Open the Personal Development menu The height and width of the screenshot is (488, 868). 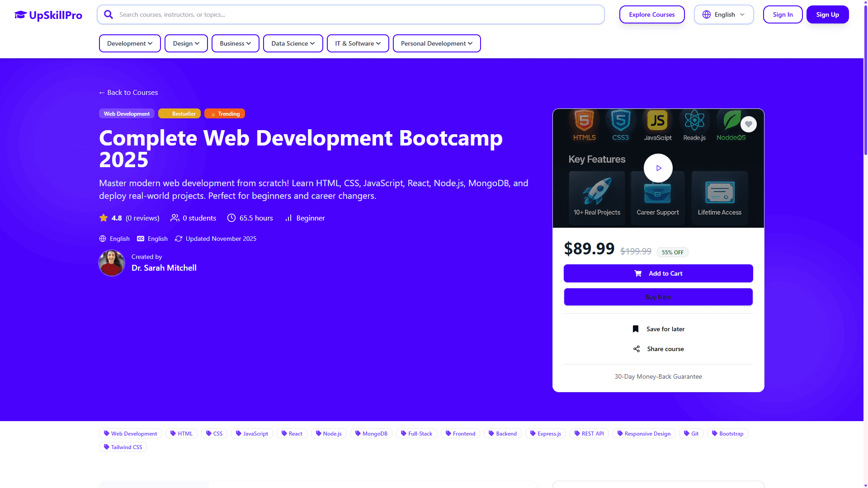pyautogui.click(x=436, y=43)
